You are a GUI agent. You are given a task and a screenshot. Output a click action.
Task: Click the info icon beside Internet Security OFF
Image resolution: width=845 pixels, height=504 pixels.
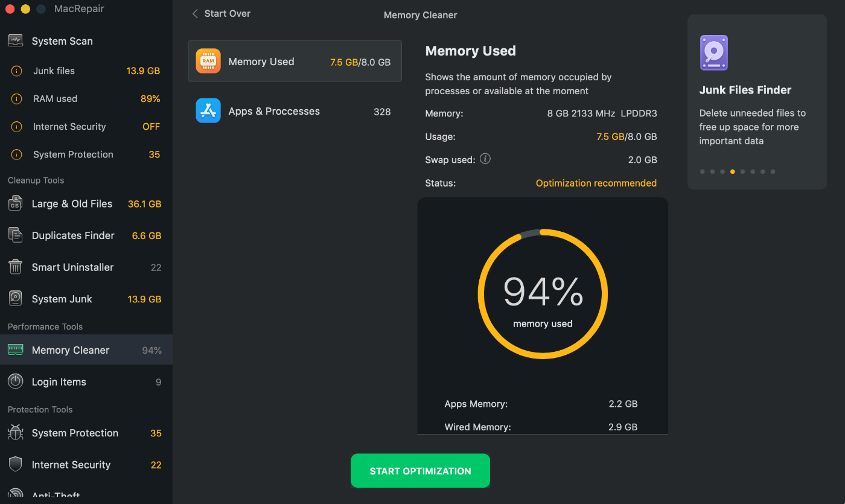pos(17,127)
